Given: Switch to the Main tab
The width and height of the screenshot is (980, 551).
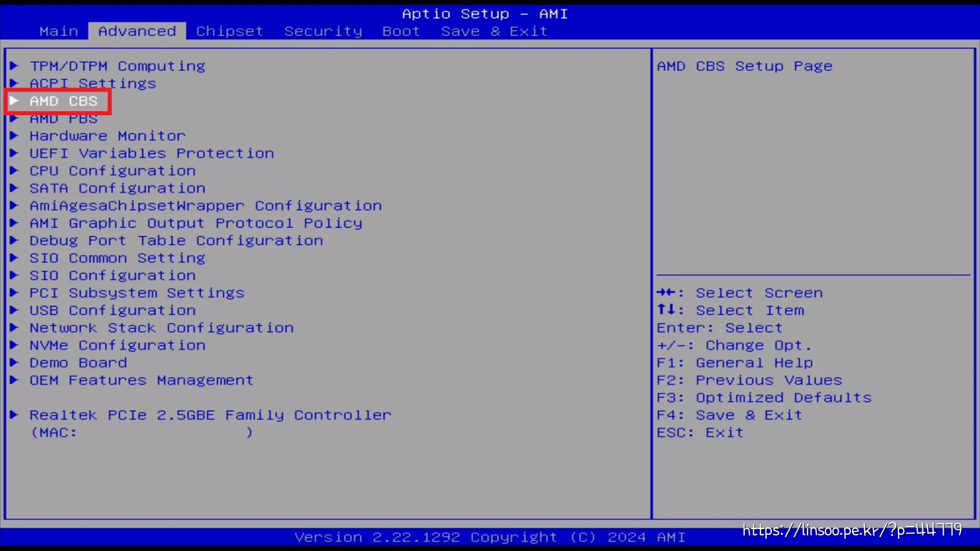Looking at the screenshot, I should click(59, 31).
